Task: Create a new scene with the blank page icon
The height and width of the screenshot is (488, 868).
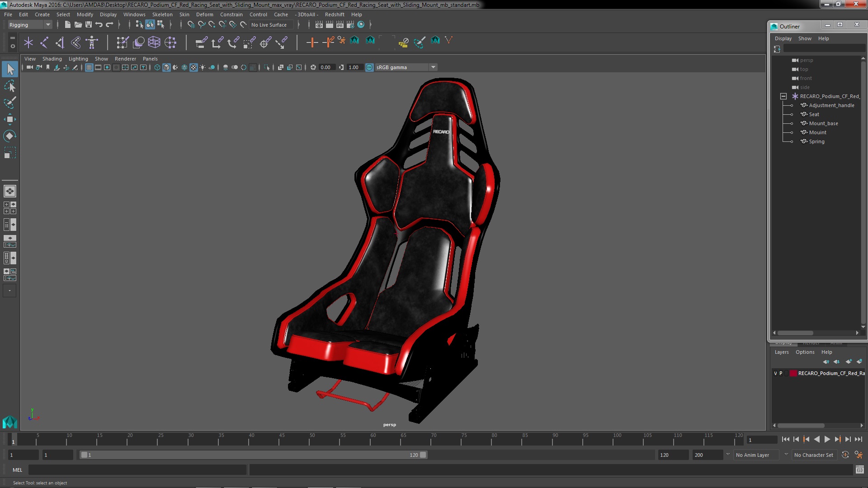Action: (67, 24)
